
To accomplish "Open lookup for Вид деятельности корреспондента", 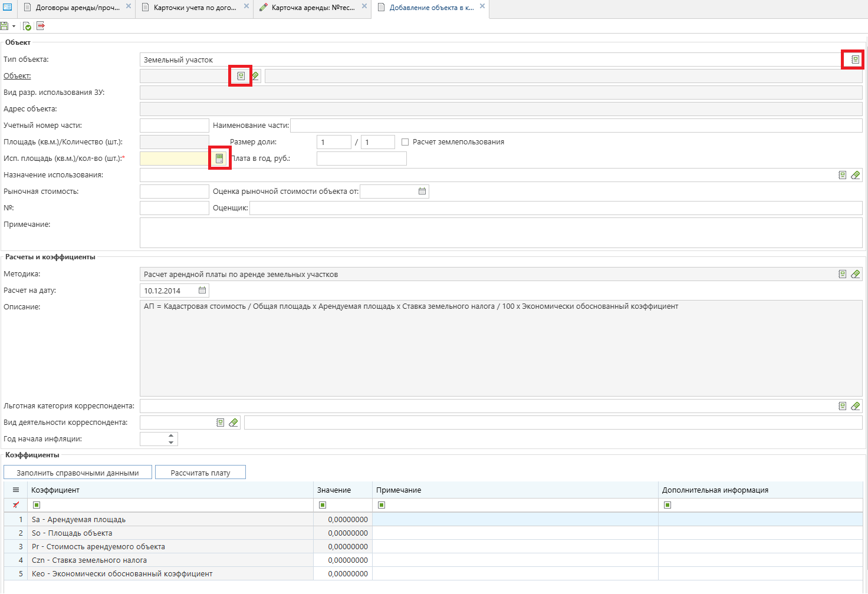I will click(220, 423).
